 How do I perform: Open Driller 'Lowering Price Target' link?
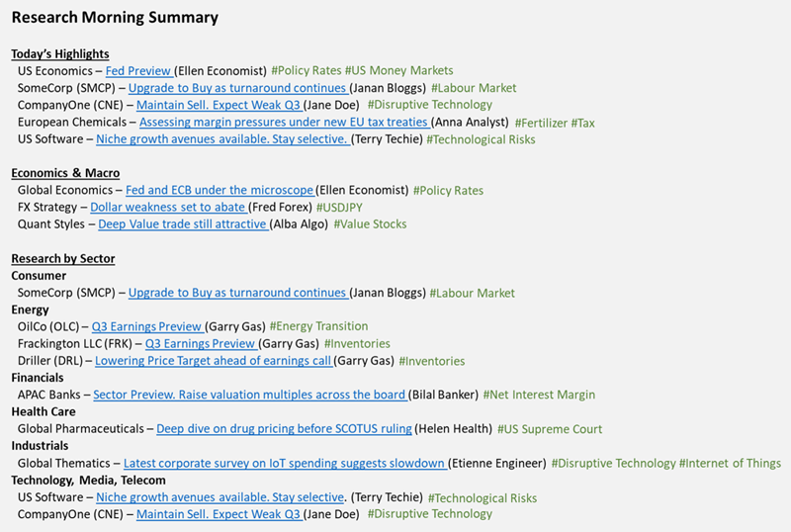pos(214,361)
